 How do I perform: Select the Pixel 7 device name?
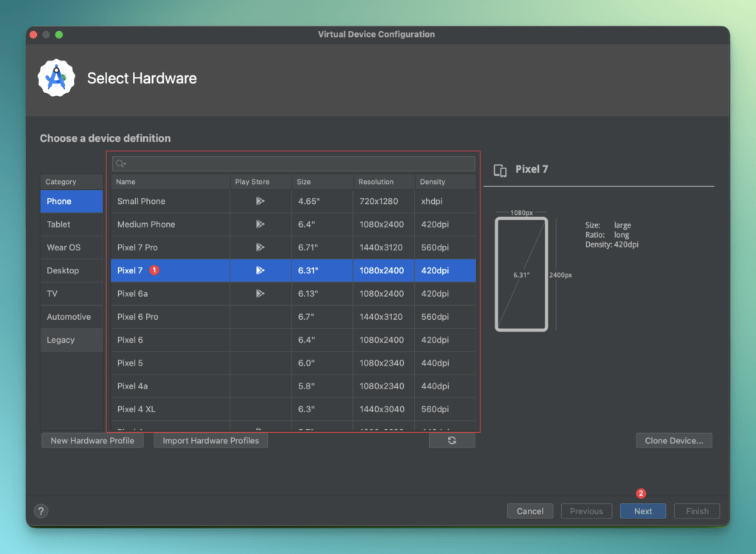click(x=130, y=271)
